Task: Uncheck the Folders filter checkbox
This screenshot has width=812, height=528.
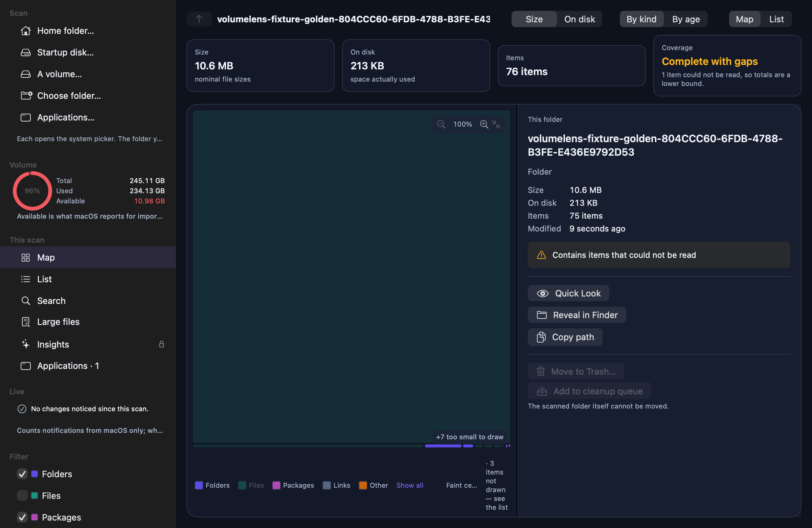Action: coord(22,474)
